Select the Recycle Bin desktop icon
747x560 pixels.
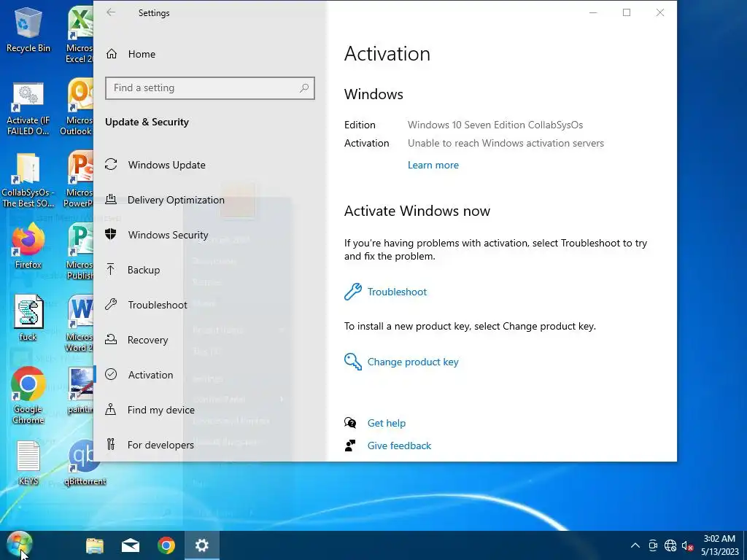tap(28, 31)
